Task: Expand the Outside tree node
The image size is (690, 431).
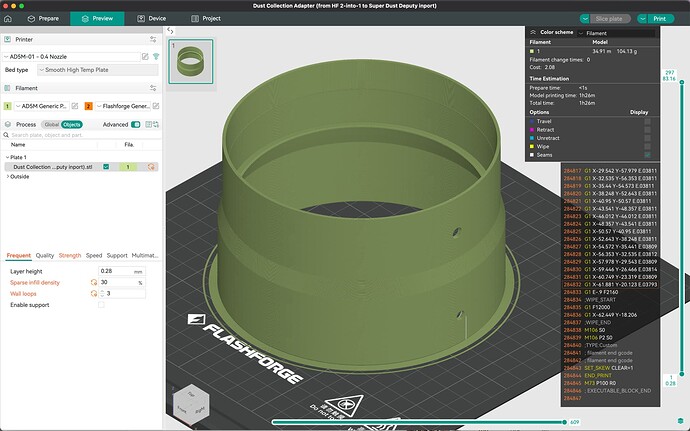Action: (7, 177)
